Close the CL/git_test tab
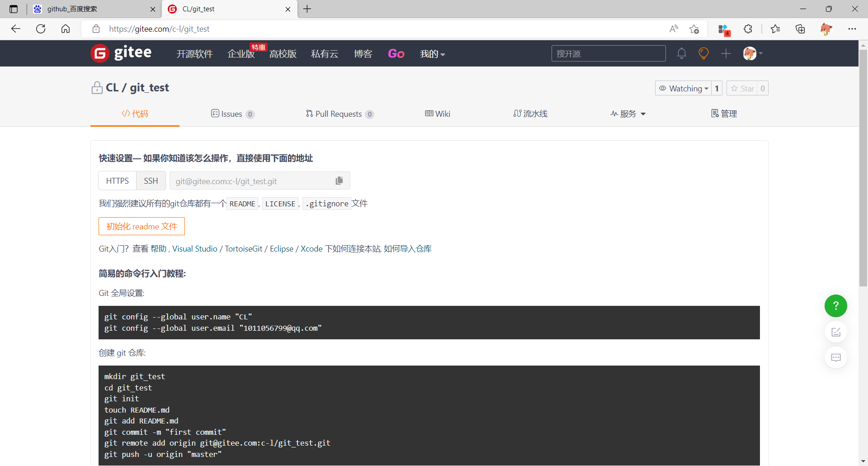 [288, 9]
